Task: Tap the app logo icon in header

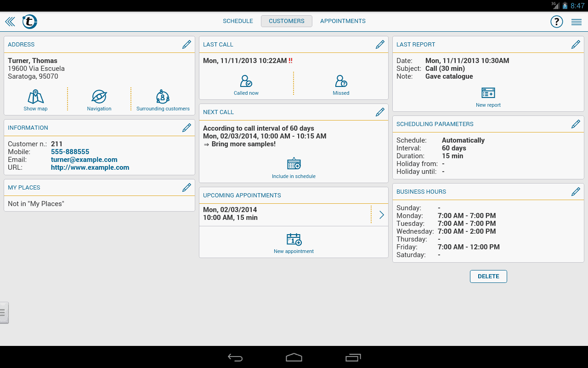Action: click(x=30, y=22)
